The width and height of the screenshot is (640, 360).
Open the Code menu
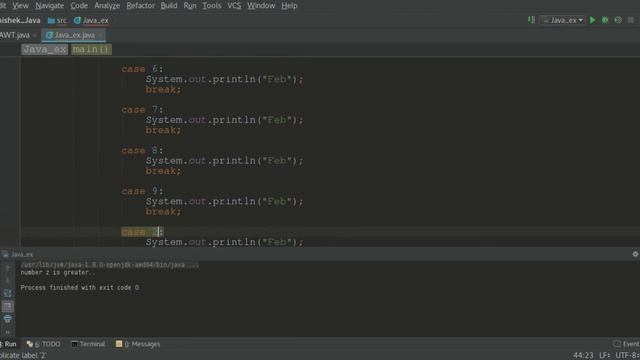coord(79,6)
